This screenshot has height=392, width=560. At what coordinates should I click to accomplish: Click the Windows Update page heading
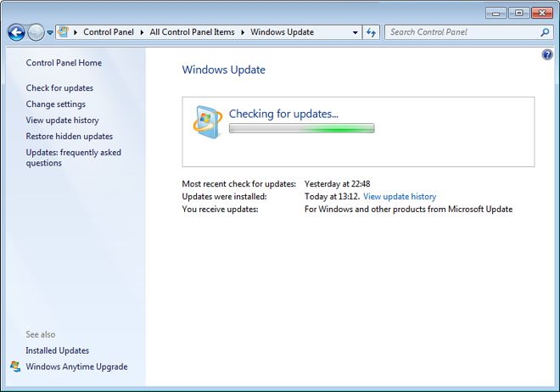(x=223, y=70)
